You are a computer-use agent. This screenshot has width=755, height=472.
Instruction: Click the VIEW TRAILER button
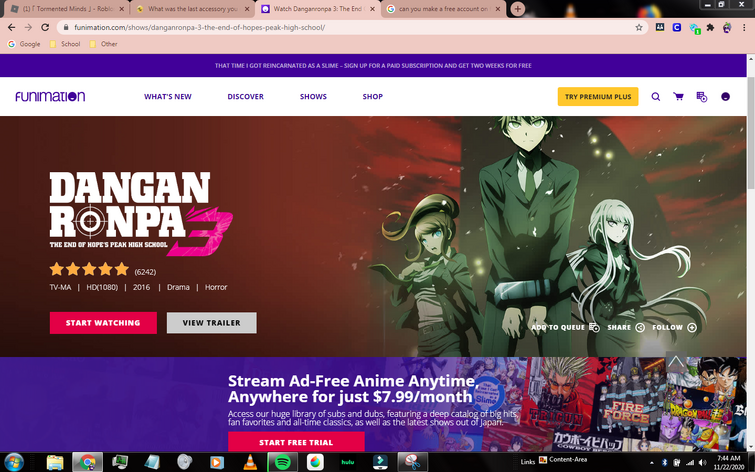tap(211, 323)
